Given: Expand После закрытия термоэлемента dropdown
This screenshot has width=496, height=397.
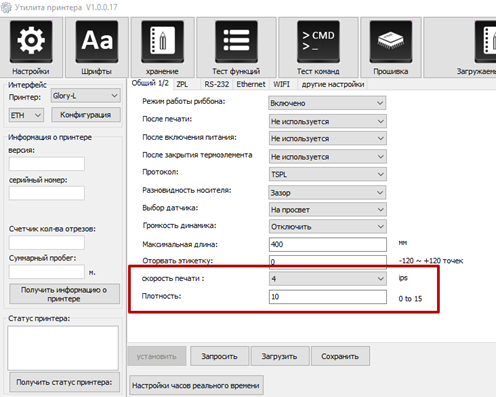Looking at the screenshot, I should pos(328,156).
